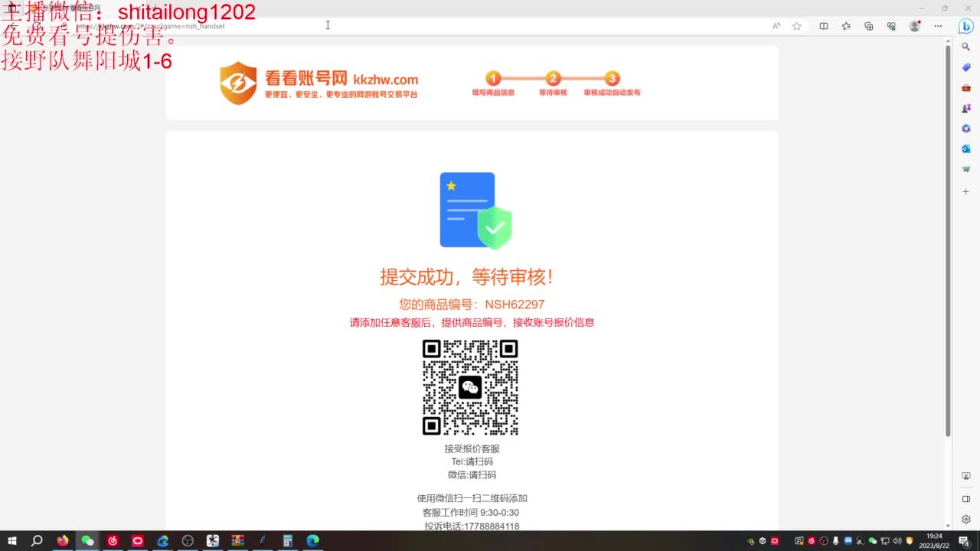Viewport: 980px width, 551px height.
Task: Open the notification center icon
Action: 965,541
